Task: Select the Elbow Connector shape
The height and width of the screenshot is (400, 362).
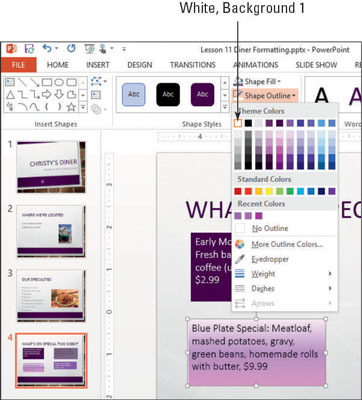Action: click(x=22, y=95)
